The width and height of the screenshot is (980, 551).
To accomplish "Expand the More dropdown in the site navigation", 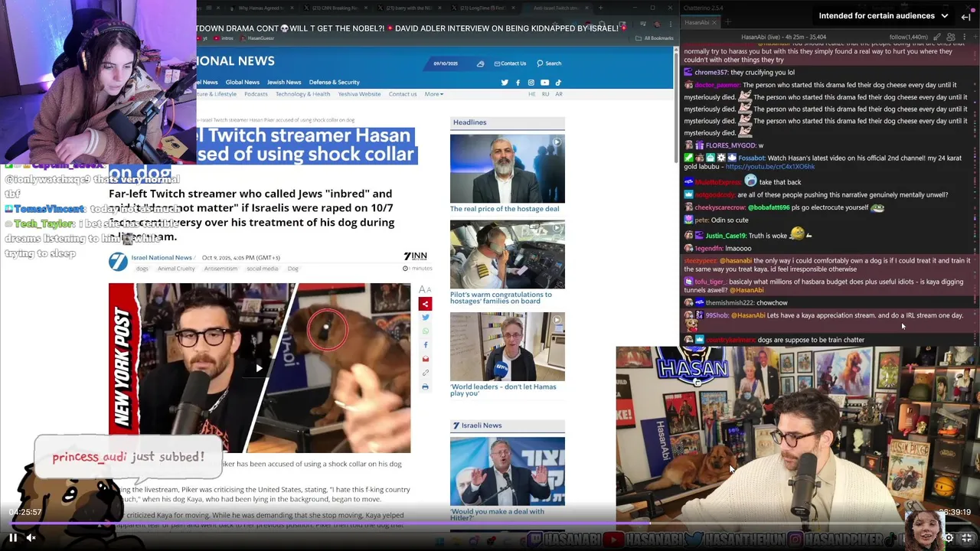I will (x=434, y=94).
